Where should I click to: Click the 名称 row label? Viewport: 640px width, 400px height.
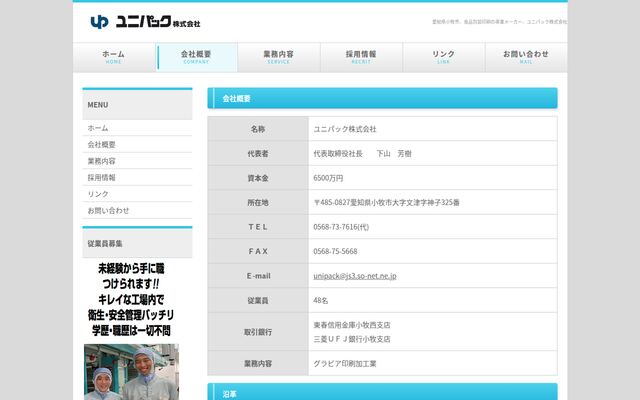pos(258,129)
